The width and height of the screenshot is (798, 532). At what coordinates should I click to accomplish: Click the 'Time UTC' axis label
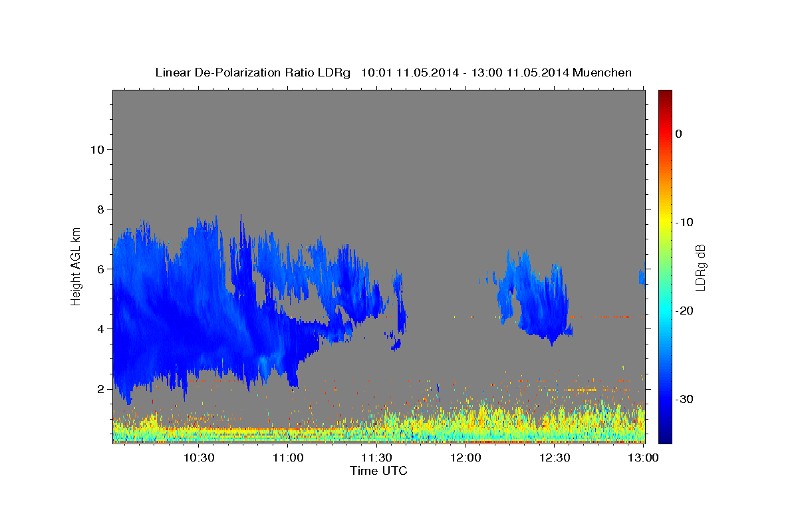(x=378, y=471)
